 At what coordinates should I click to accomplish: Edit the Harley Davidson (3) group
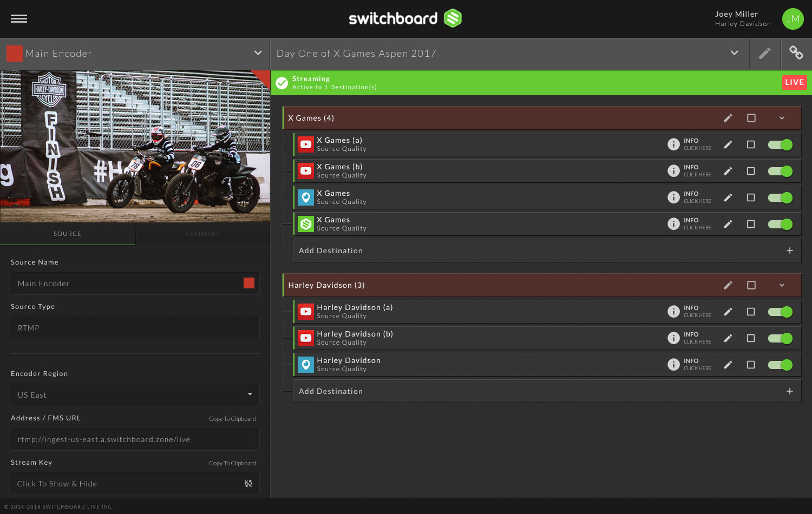click(728, 285)
